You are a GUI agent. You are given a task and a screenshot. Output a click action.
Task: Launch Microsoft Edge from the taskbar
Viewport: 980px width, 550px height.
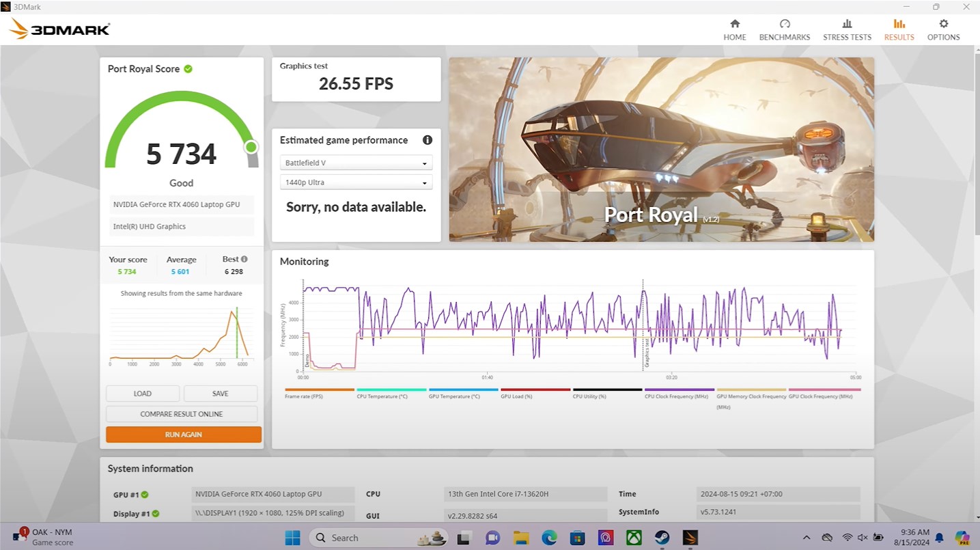549,538
